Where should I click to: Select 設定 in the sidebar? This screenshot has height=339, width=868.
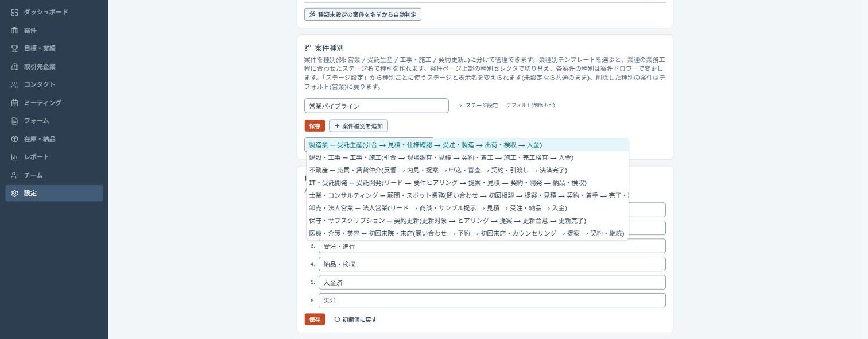[x=54, y=193]
